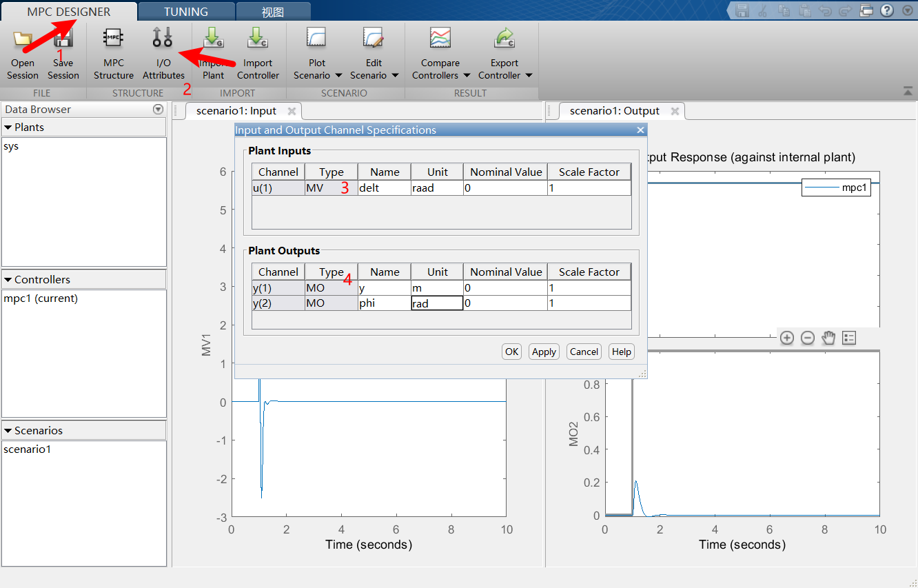Open Data Browser options menu

159,110
